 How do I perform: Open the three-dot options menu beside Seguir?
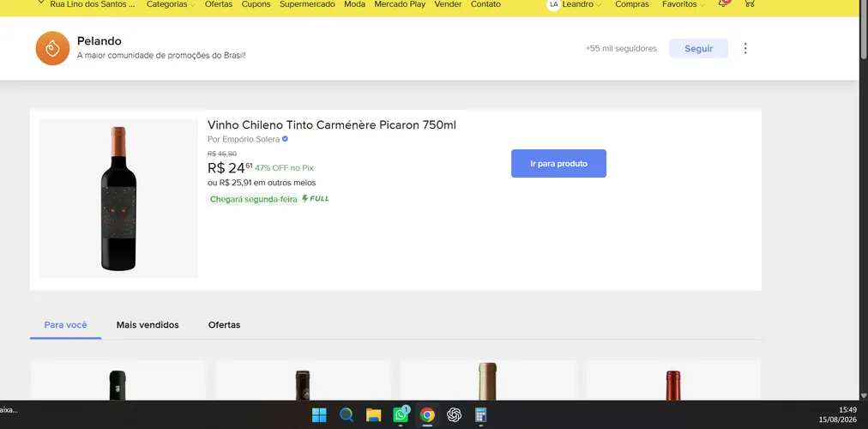coord(745,48)
